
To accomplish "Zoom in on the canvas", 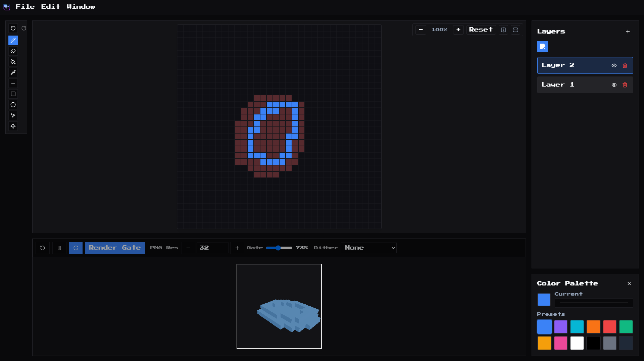I will 458,30.
